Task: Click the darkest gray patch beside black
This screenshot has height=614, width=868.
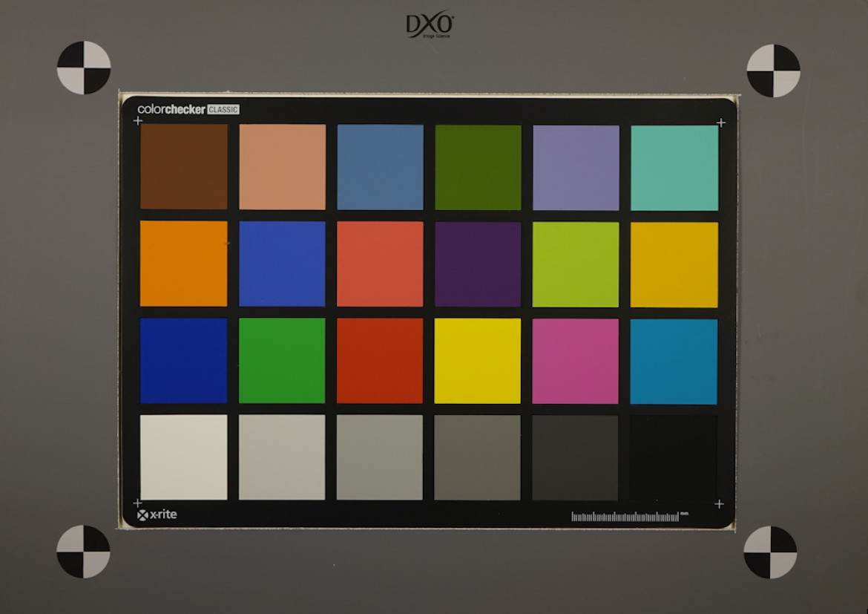Action: [575, 458]
